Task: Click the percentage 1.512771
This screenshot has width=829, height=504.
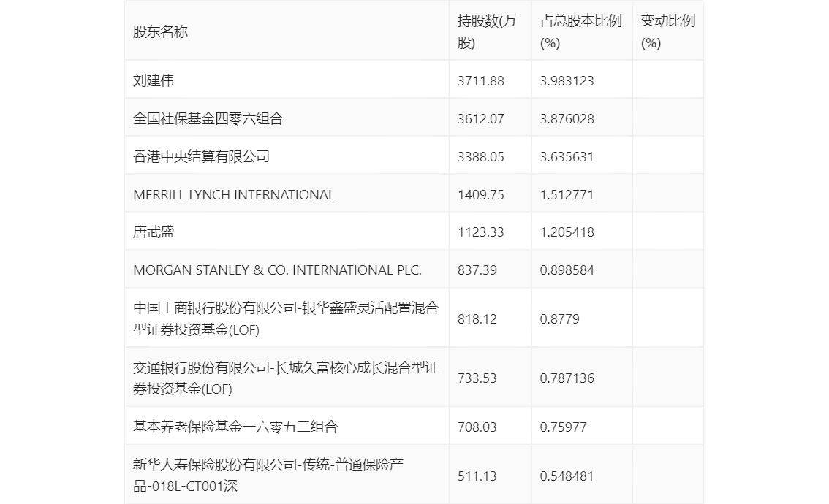Action: coord(567,195)
